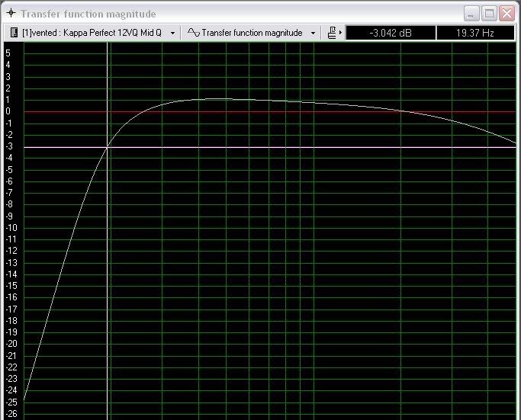Click the waveform icon before Transfer function magnitude

[194, 33]
